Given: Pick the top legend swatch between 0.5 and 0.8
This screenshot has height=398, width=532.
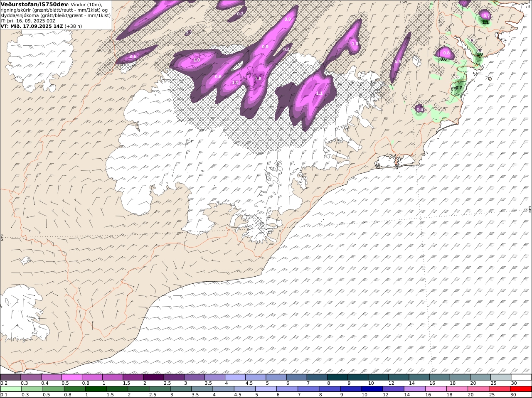Looking at the screenshot, I should point(71,377).
